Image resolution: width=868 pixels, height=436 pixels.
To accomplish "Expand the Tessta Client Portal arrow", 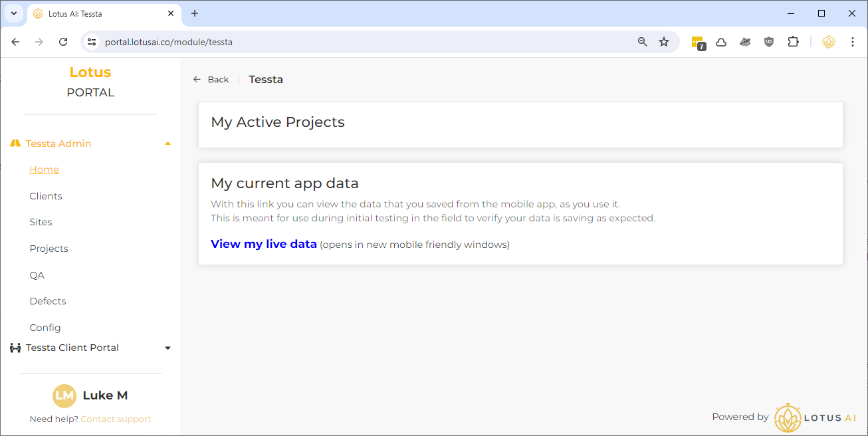I will 167,348.
